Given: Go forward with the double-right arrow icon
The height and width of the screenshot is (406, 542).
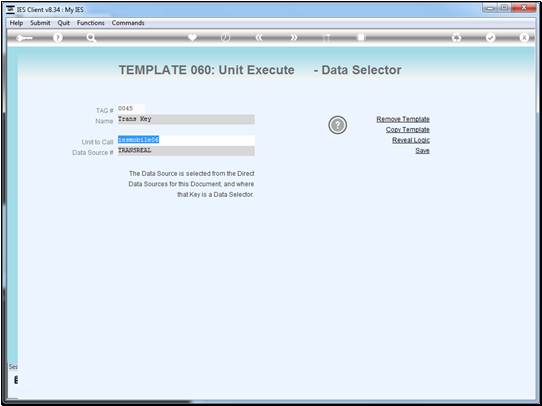Looking at the screenshot, I should tap(294, 38).
